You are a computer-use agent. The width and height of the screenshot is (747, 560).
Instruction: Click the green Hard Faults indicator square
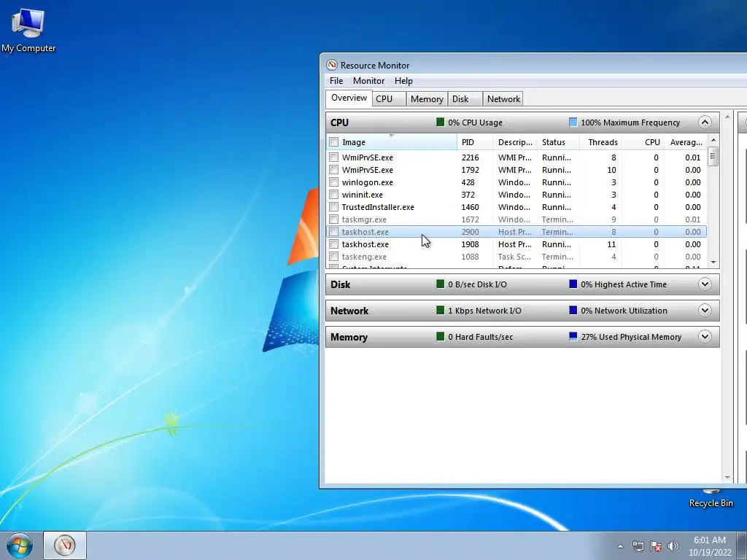point(440,337)
